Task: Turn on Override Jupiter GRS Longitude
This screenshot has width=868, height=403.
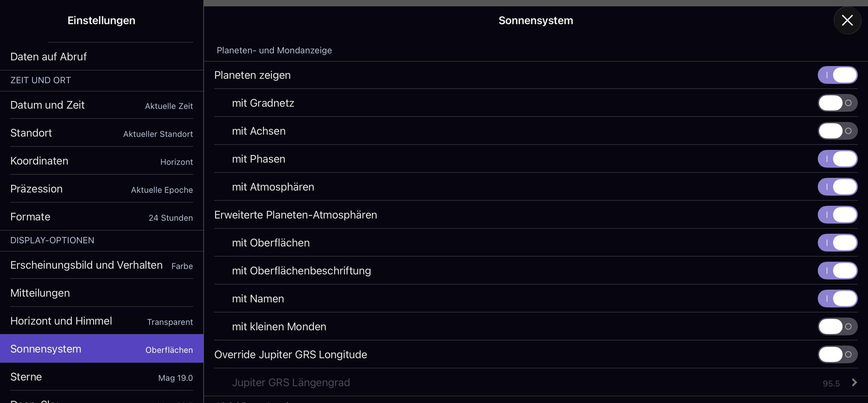Action: click(837, 355)
